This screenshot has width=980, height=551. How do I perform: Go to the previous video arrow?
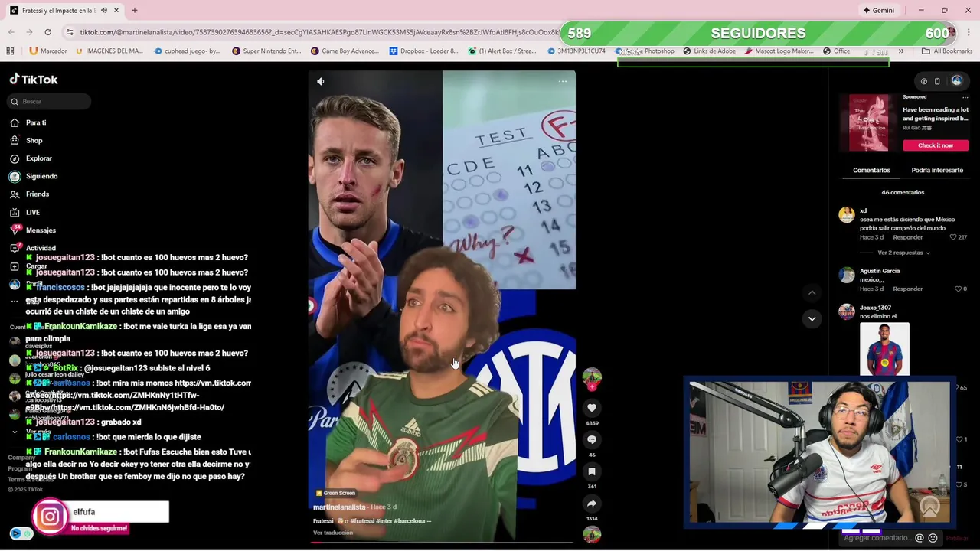812,292
